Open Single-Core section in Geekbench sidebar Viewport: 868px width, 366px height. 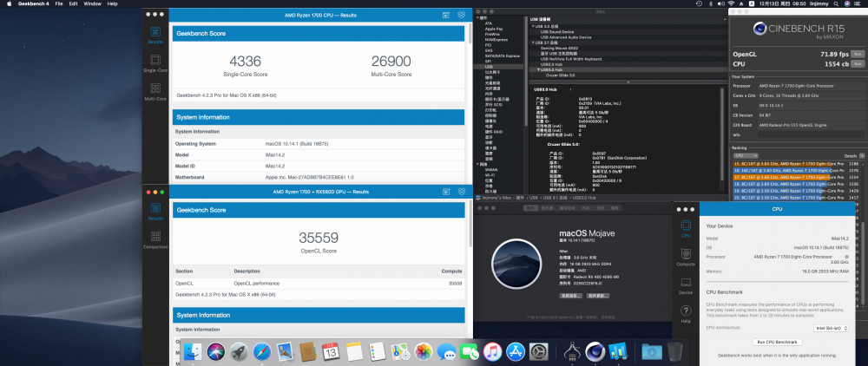155,63
